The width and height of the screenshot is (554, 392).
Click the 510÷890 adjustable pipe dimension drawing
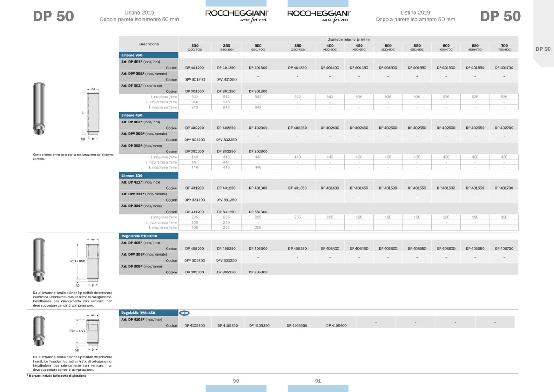(91, 262)
